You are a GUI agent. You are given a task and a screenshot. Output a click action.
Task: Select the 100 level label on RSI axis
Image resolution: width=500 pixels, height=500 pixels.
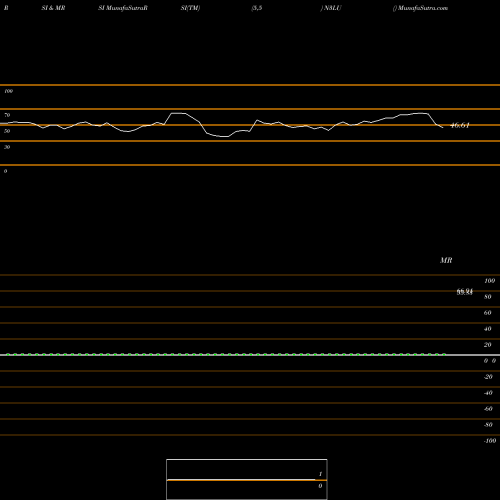tap(9, 91)
